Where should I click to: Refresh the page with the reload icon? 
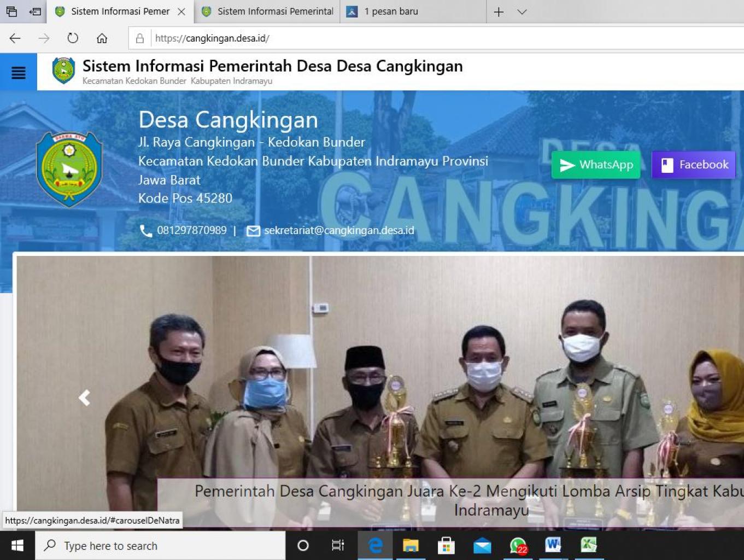[x=73, y=38]
